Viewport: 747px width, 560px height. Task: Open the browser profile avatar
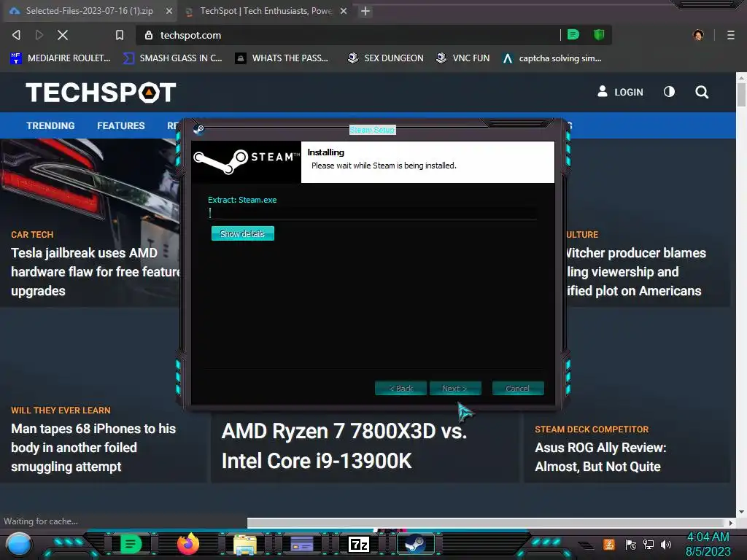[698, 35]
